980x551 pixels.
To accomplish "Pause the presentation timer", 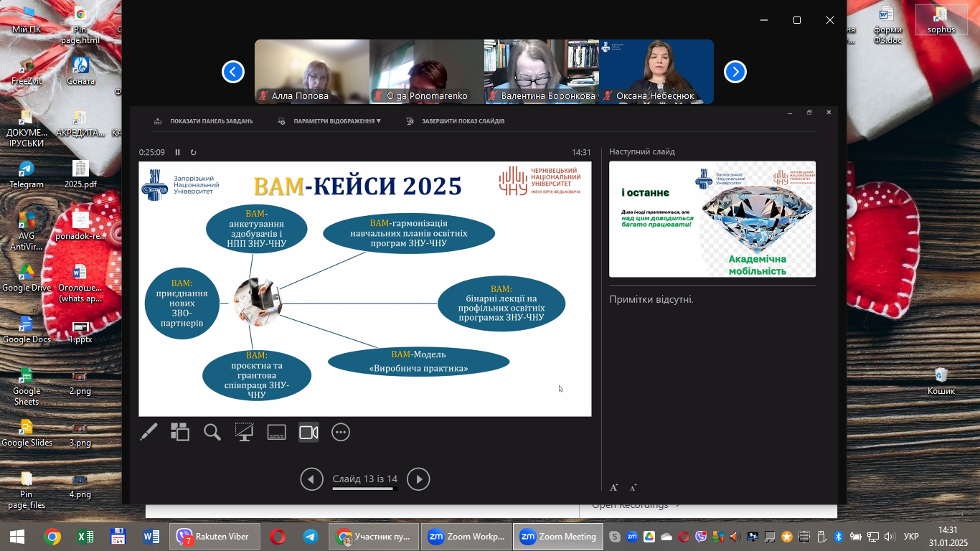I will (178, 152).
